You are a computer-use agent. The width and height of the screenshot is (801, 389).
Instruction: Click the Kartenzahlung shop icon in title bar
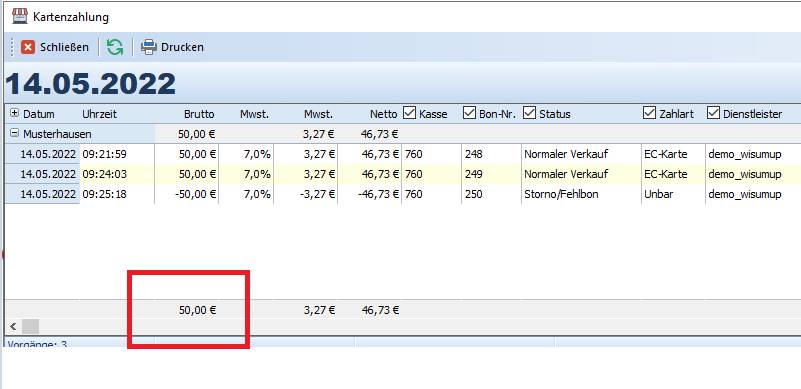(x=19, y=16)
